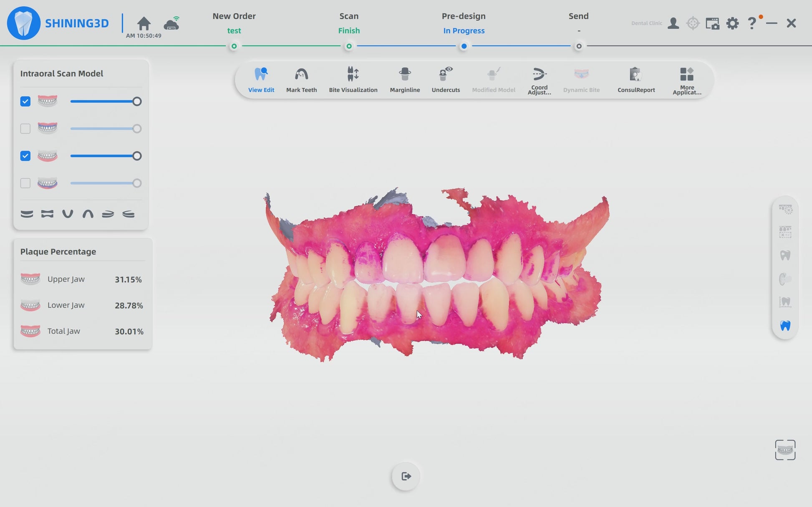The image size is (812, 507).
Task: Open the user account icon
Action: tap(673, 23)
